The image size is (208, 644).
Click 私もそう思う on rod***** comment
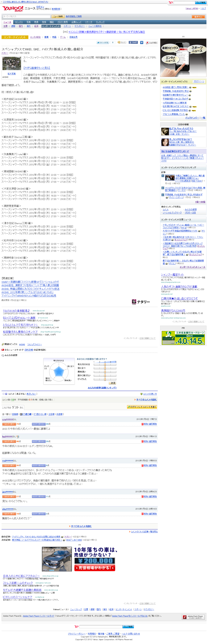(9, 465)
